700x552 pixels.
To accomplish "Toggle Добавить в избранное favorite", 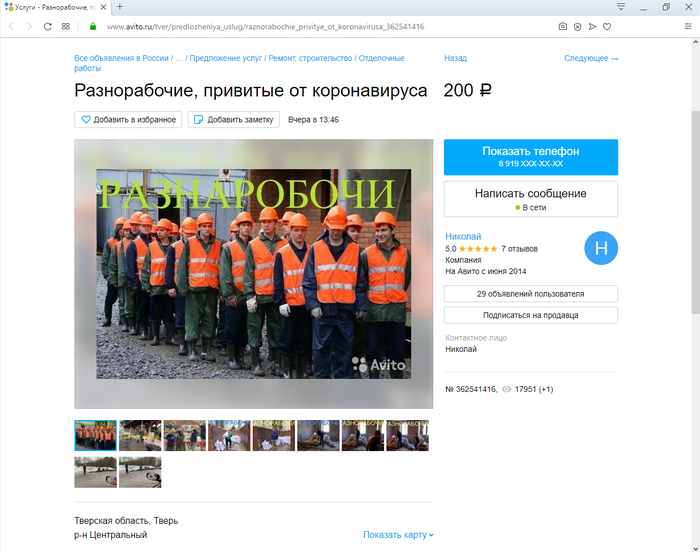I will (x=128, y=120).
